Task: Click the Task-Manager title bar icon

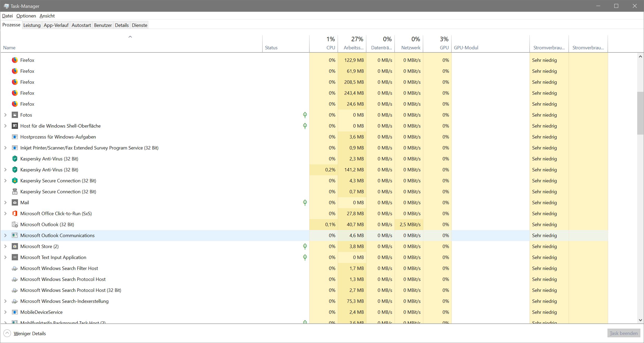Action: pos(6,6)
